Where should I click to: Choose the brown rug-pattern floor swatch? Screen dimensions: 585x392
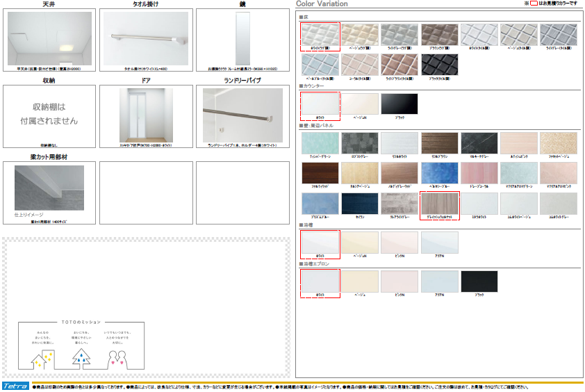coord(439,35)
